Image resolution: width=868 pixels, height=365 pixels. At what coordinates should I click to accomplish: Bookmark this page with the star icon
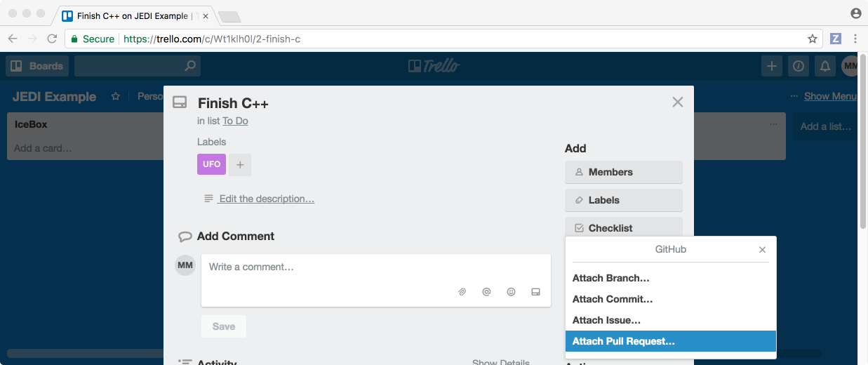pos(813,39)
